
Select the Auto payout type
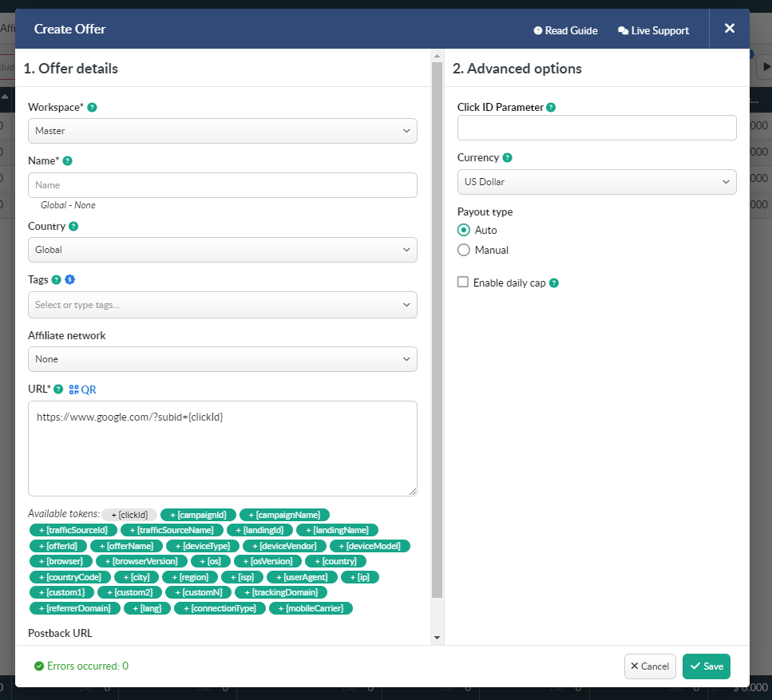(464, 230)
